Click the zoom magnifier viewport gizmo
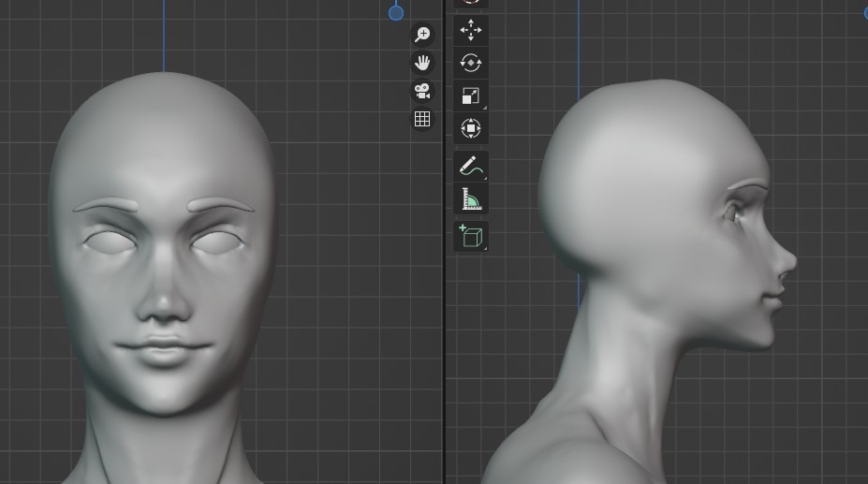This screenshot has height=484, width=868. (422, 35)
